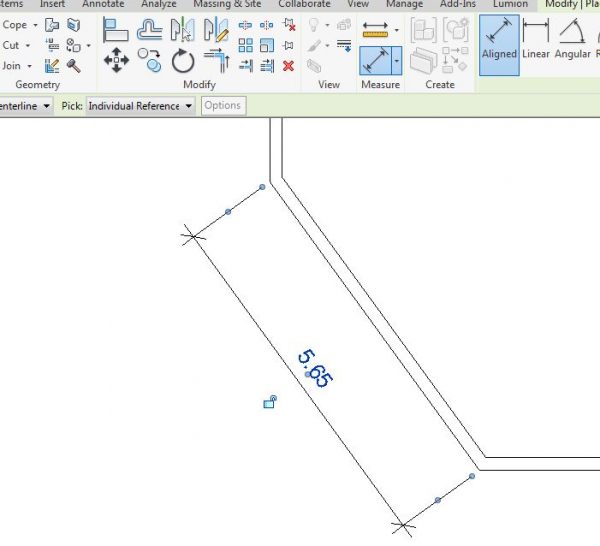Select the Mirror Pick Axis tool
The image size is (600, 546).
pos(183,30)
